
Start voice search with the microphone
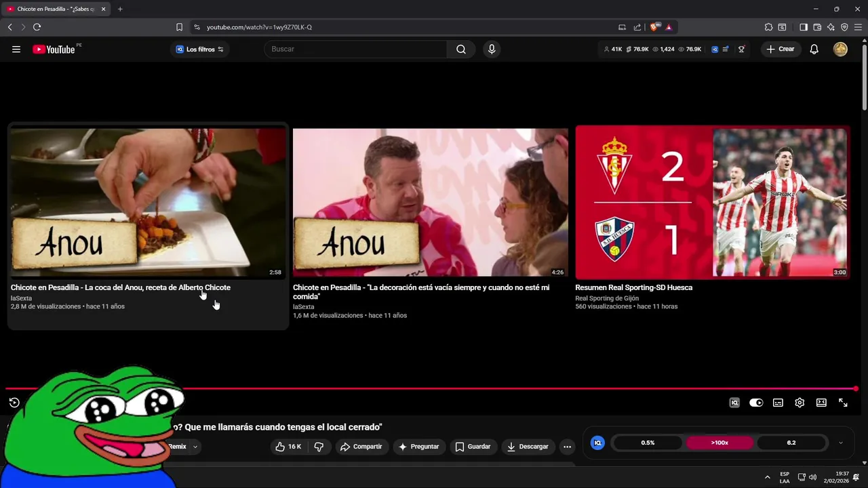tap(492, 49)
